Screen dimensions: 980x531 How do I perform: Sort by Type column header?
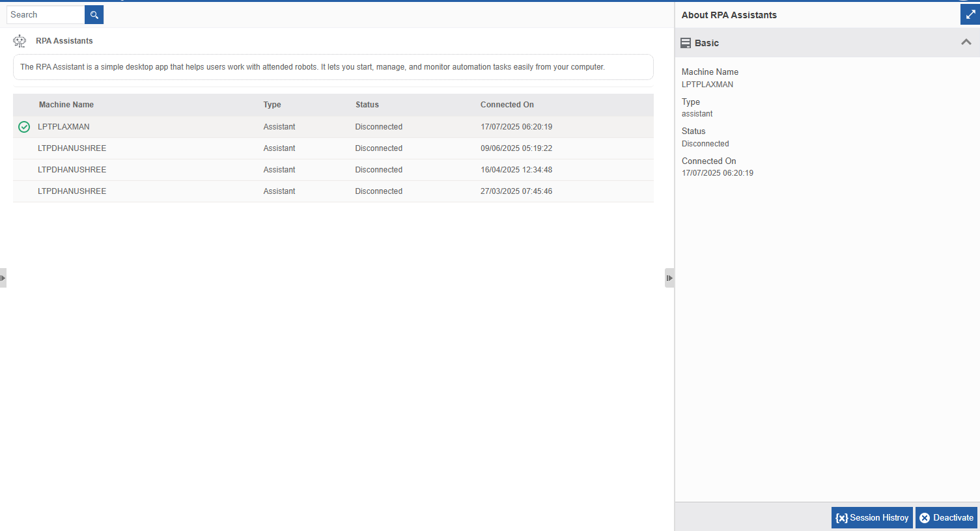272,105
